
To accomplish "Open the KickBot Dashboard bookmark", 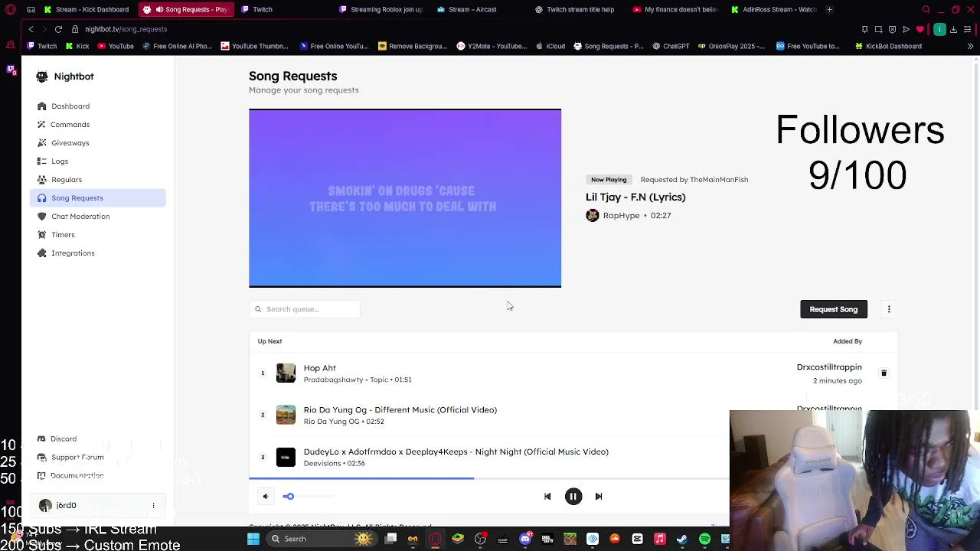I will [x=888, y=46].
